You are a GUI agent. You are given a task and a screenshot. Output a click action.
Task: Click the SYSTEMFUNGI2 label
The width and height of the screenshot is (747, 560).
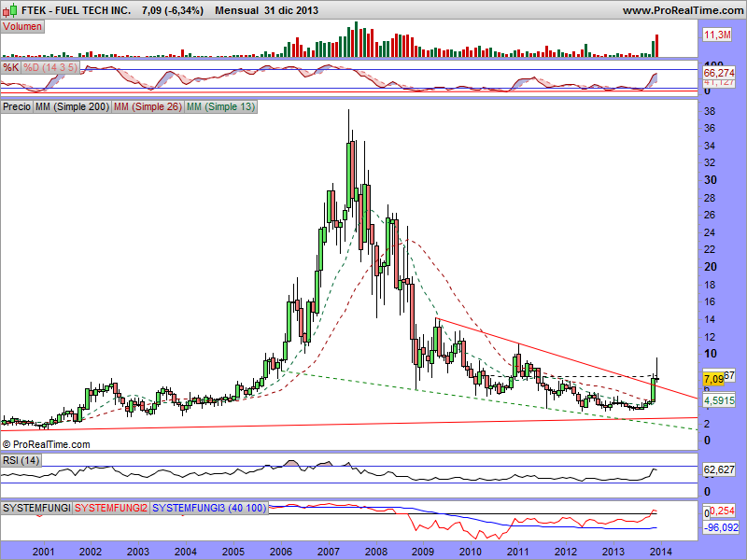111,508
